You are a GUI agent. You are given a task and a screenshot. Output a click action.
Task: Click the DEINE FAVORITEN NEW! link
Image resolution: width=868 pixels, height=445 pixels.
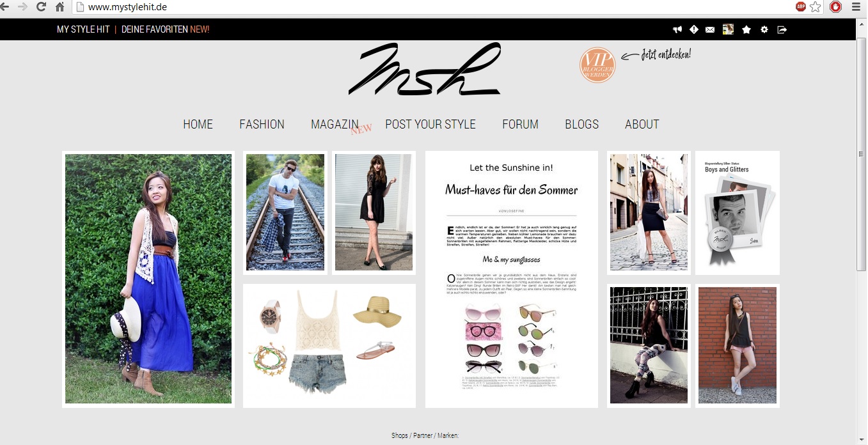165,29
